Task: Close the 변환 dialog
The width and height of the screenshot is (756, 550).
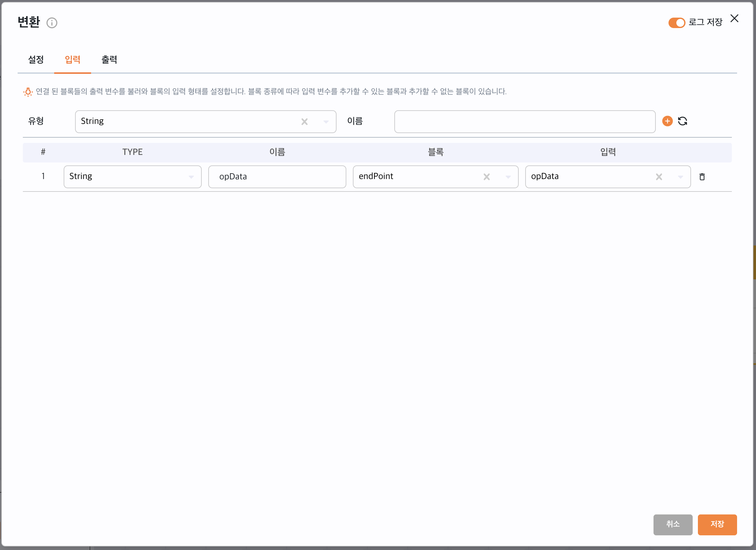Action: click(734, 18)
